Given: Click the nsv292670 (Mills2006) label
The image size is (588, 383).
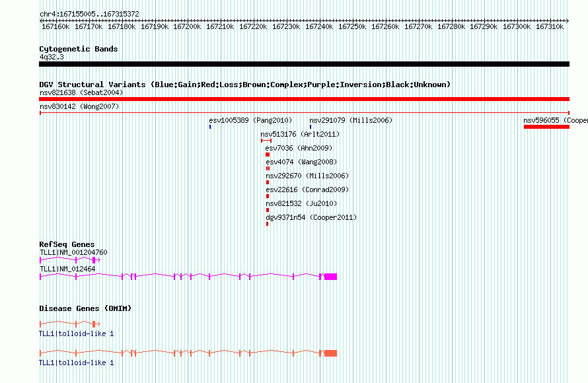Looking at the screenshot, I should pos(307,176).
